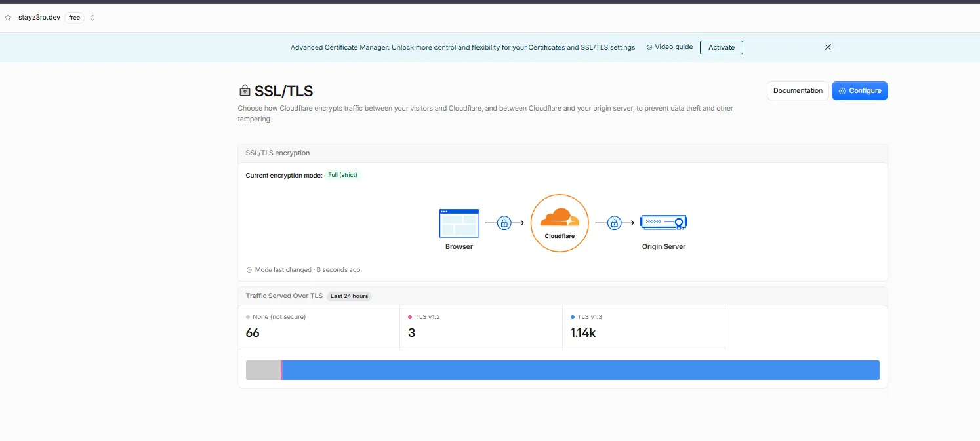Click the SSL/TLS encryption section header
Screen dimensions: 980x441
[562, 153]
